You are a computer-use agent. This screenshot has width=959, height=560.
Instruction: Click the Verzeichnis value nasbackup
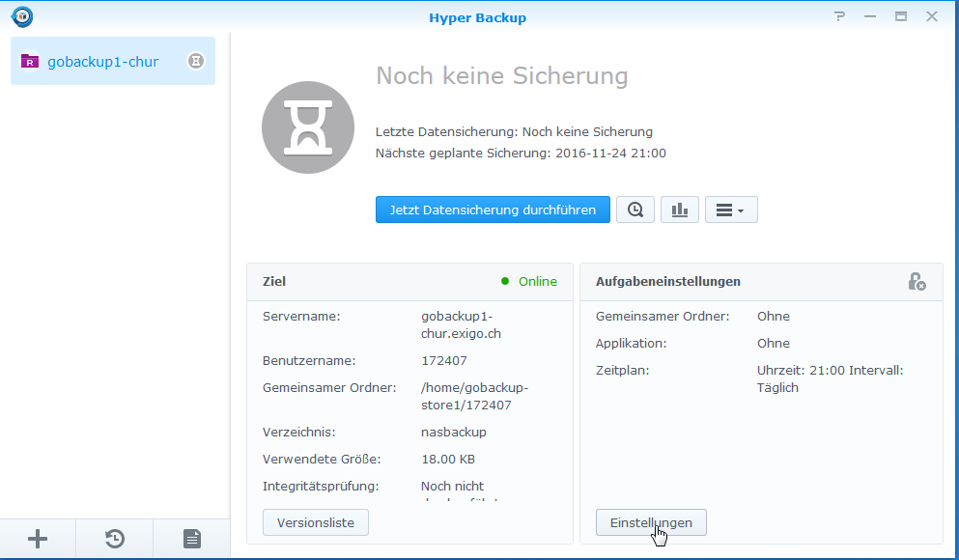click(x=454, y=432)
